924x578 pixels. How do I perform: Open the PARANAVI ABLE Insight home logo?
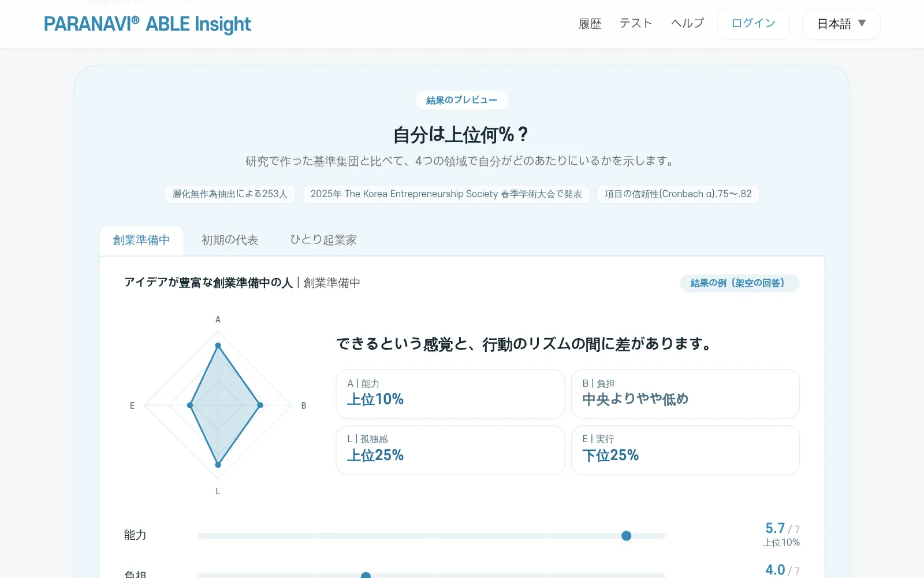(x=147, y=24)
